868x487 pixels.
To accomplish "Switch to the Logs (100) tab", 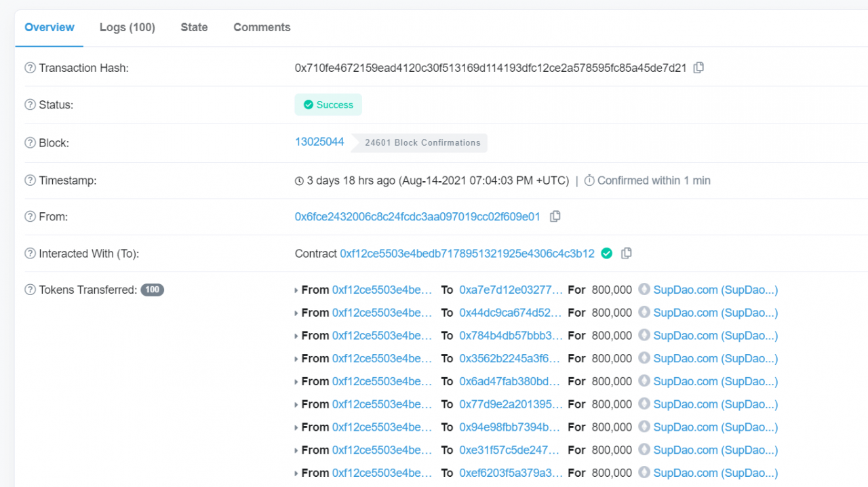I will tap(127, 27).
